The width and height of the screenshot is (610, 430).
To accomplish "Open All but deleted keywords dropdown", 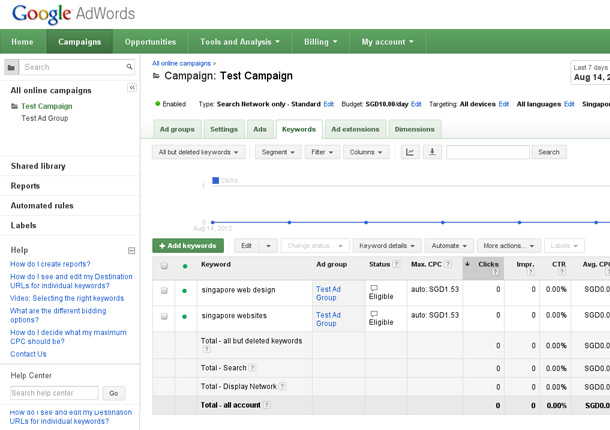I will (x=198, y=152).
